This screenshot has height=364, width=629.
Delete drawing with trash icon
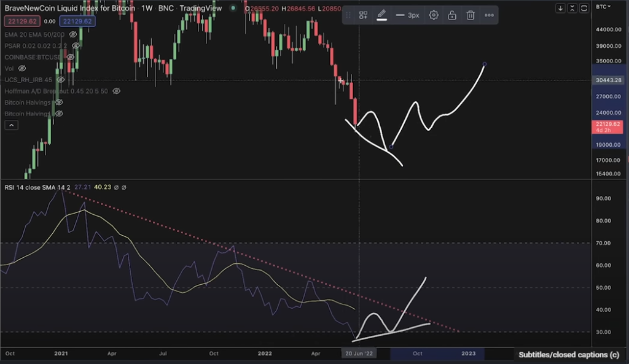tap(471, 15)
